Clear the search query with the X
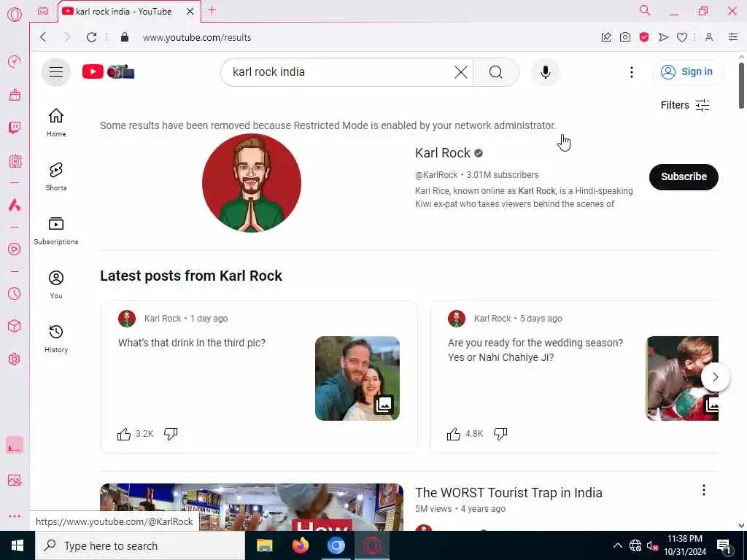 pyautogui.click(x=461, y=72)
